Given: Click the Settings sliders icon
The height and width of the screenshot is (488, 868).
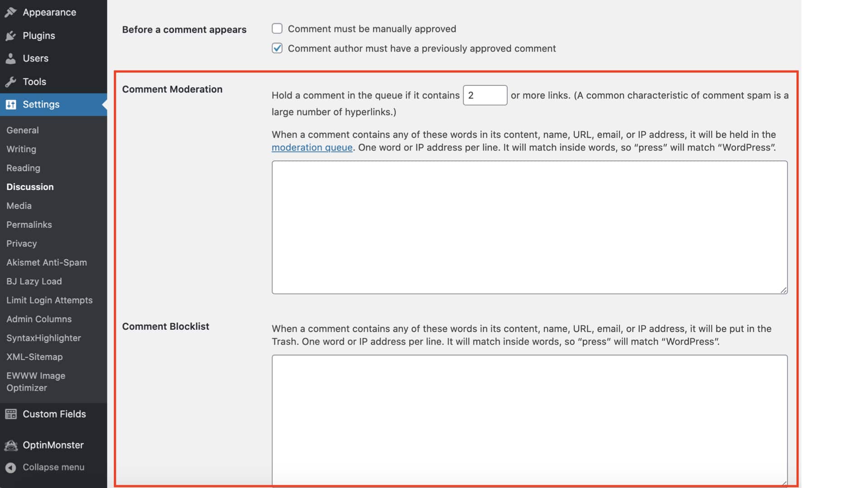Looking at the screenshot, I should [11, 104].
